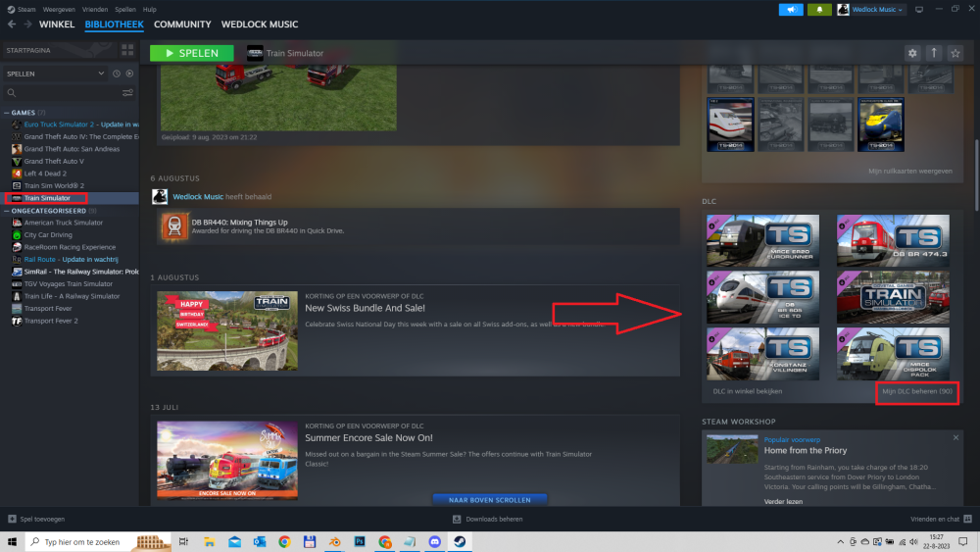This screenshot has width=980, height=552.
Task: Add Train Simulator to favorites star
Action: (955, 53)
